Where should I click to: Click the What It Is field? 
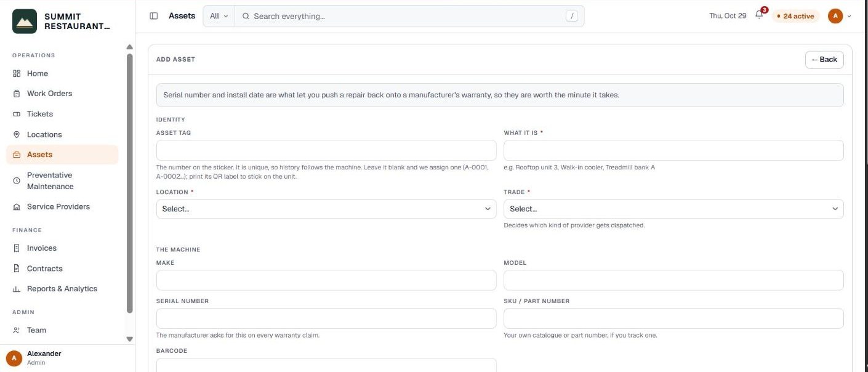click(x=673, y=150)
